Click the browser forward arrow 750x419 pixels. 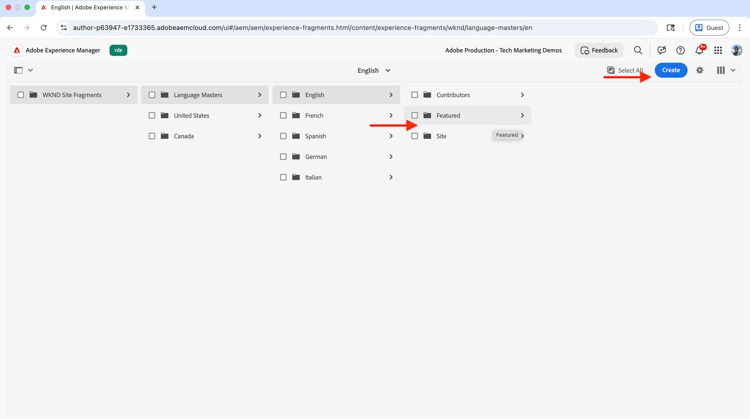tap(27, 28)
